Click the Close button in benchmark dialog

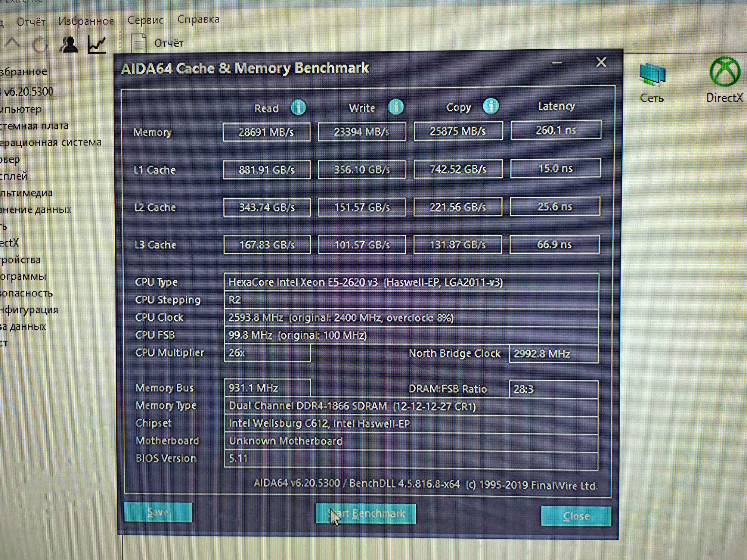coord(576,516)
